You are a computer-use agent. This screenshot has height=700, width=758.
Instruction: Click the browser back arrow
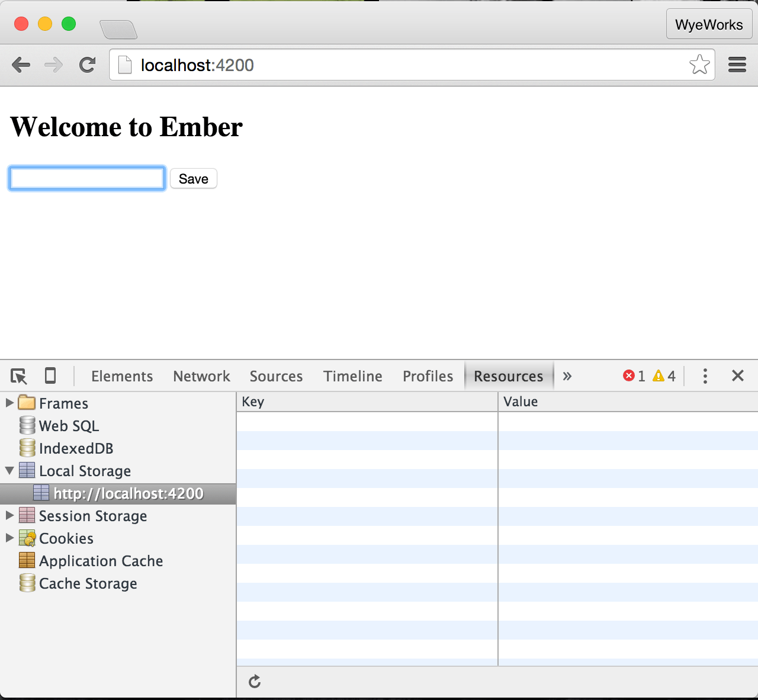tap(21, 65)
